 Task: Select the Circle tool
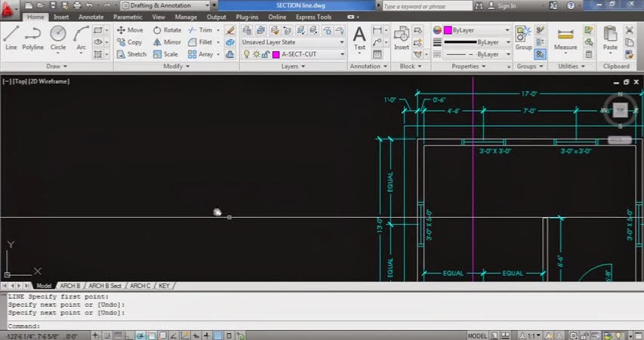58,38
